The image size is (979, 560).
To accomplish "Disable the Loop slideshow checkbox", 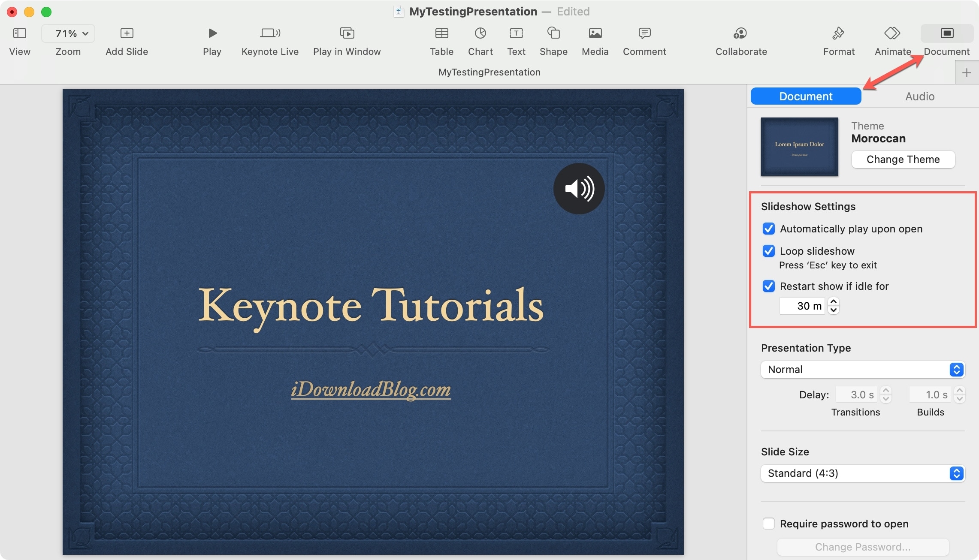I will point(768,251).
